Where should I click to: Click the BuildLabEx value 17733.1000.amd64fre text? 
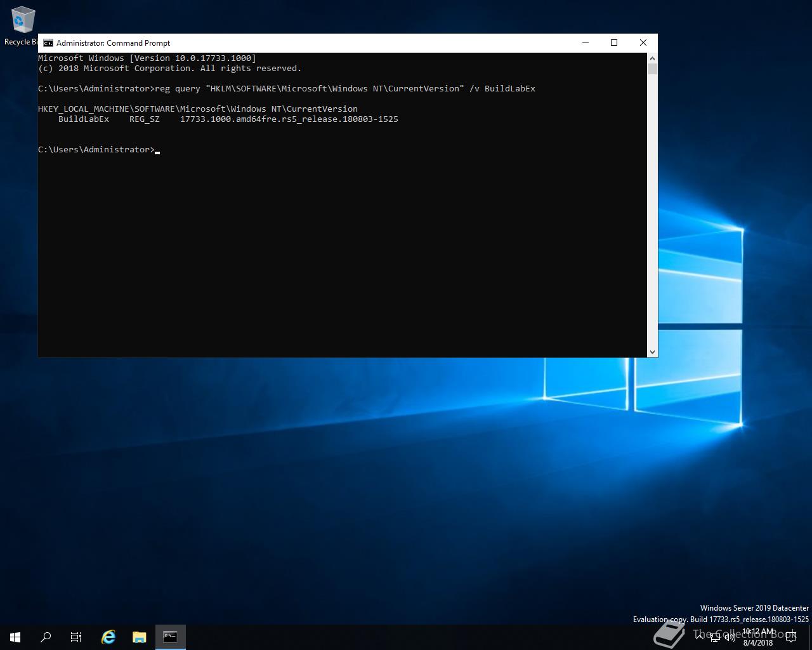point(289,119)
